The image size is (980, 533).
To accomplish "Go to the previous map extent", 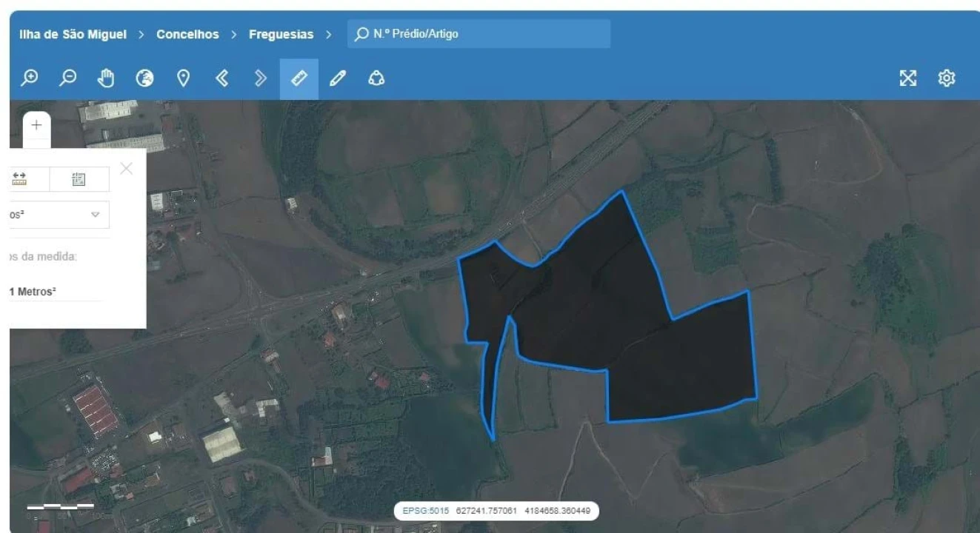I will click(x=221, y=78).
